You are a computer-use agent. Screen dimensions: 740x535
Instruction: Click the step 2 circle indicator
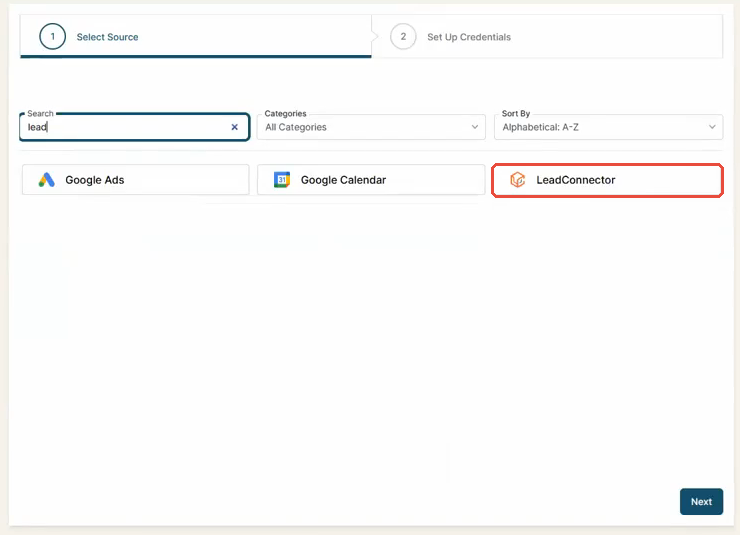[x=403, y=37]
